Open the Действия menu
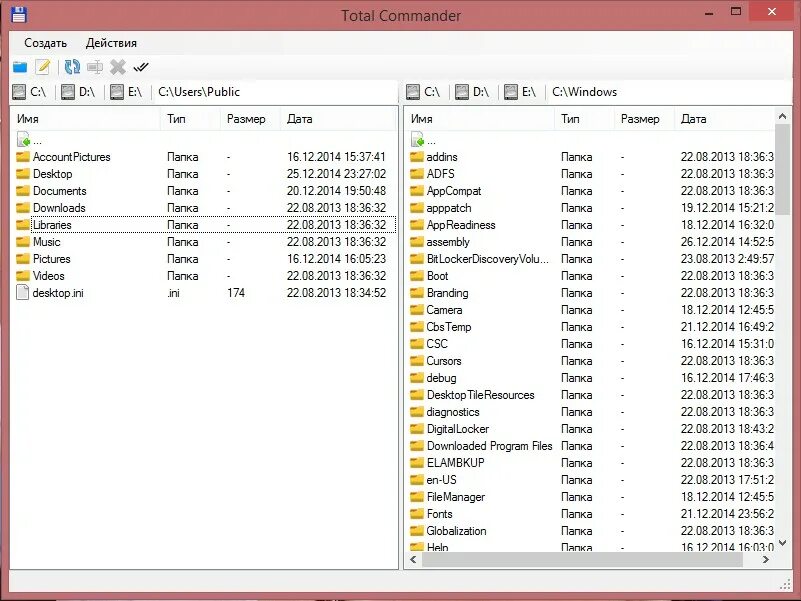The height and width of the screenshot is (601, 801). tap(110, 43)
